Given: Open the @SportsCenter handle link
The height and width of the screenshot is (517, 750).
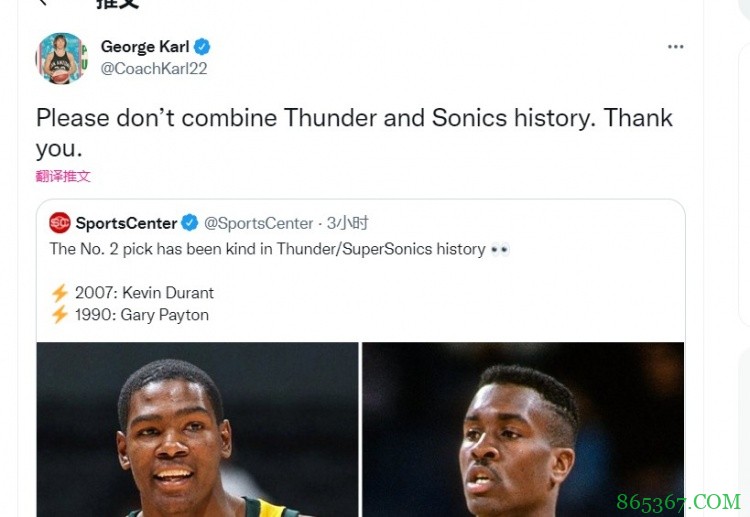Looking at the screenshot, I should [x=259, y=223].
